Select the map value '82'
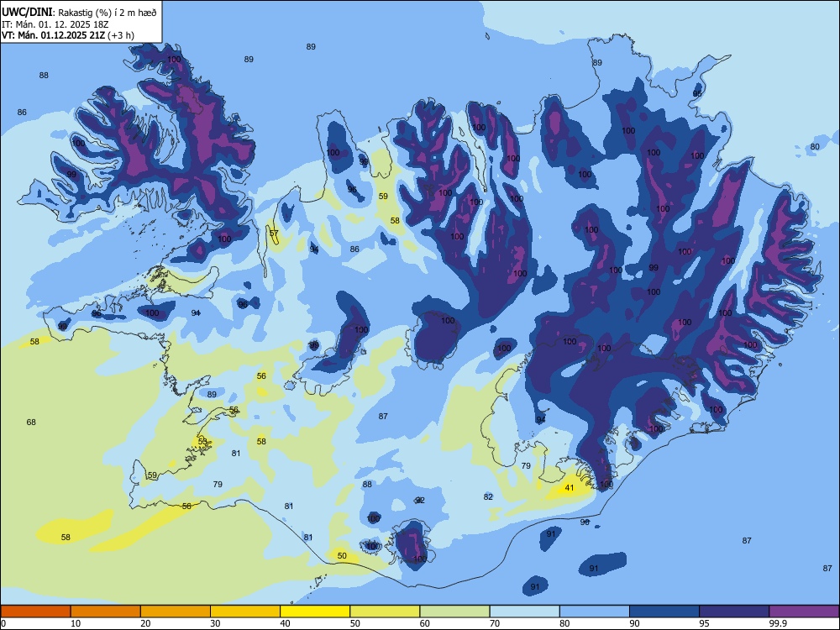Screen dimensions: 840x630 click(x=488, y=496)
